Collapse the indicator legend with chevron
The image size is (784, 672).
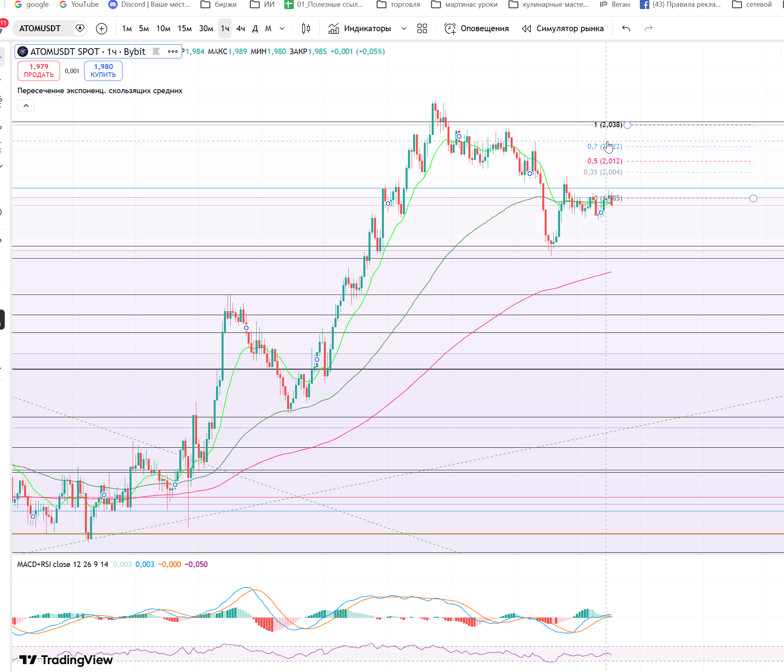point(26,105)
